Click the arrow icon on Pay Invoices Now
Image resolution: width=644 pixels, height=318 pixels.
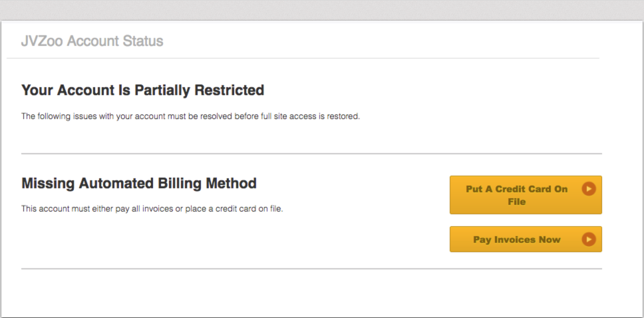tap(589, 239)
